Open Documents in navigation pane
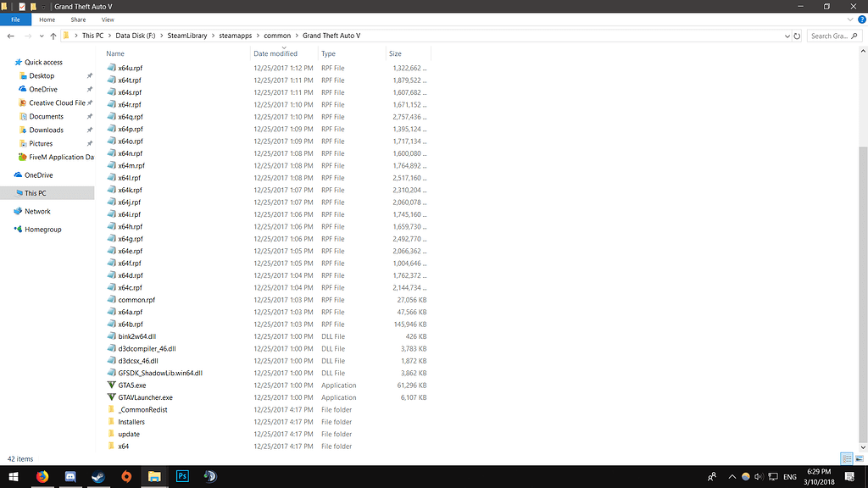This screenshot has height=488, width=868. click(46, 117)
